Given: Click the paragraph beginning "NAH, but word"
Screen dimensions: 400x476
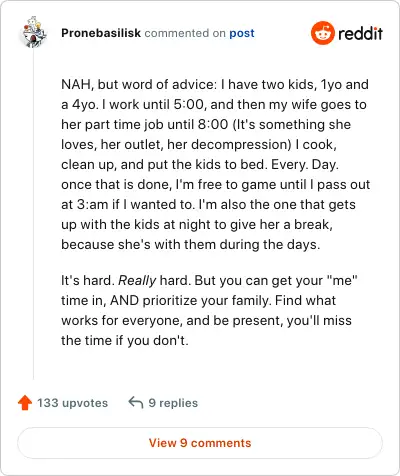Looking at the screenshot, I should pyautogui.click(x=215, y=164).
